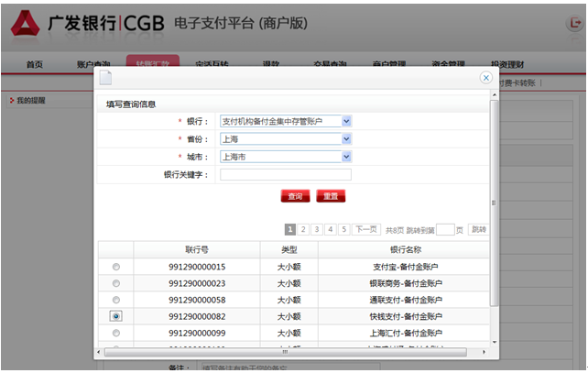Viewport: 588px width, 373px height.
Task: Click cell 快钱支付-备付金账户
Action: point(406,316)
